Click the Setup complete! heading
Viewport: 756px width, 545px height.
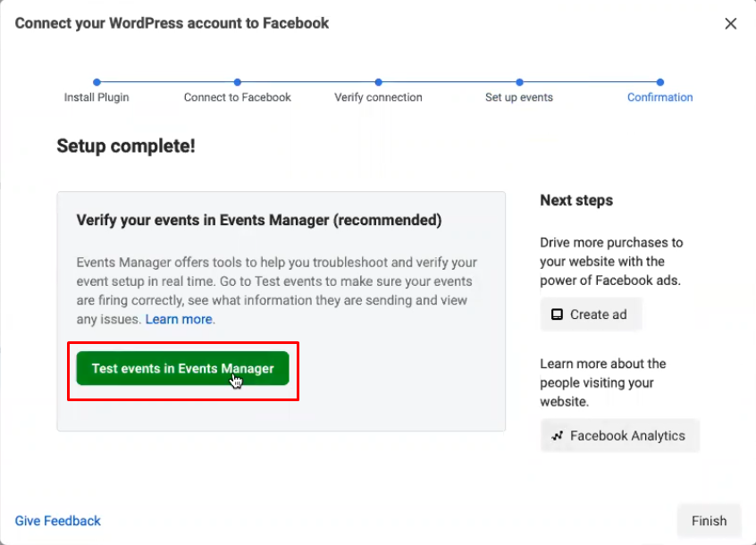point(126,146)
